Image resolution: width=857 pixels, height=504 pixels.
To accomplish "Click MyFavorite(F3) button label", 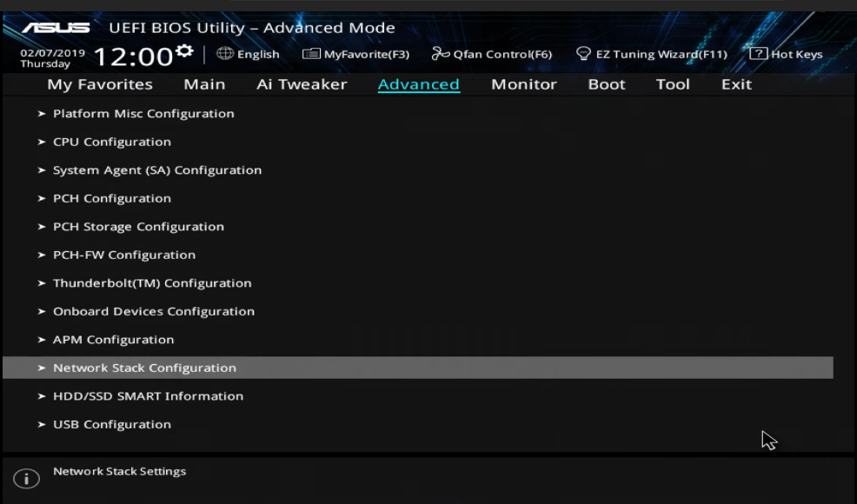I will 367,54.
